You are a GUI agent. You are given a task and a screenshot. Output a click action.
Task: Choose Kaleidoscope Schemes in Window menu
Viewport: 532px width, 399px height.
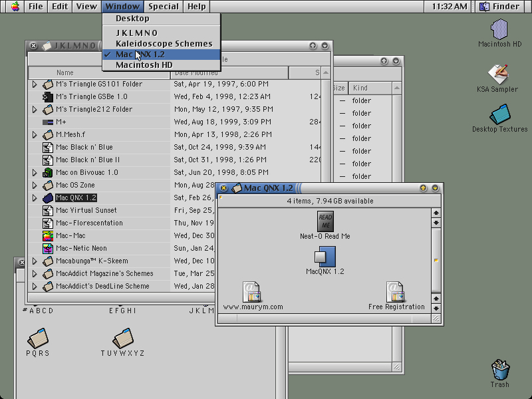162,44
